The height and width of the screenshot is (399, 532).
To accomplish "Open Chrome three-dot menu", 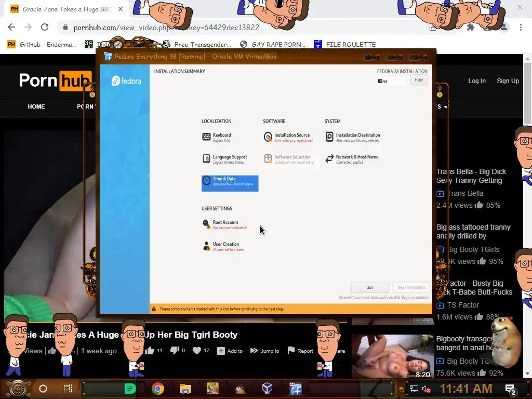I will click(x=521, y=27).
